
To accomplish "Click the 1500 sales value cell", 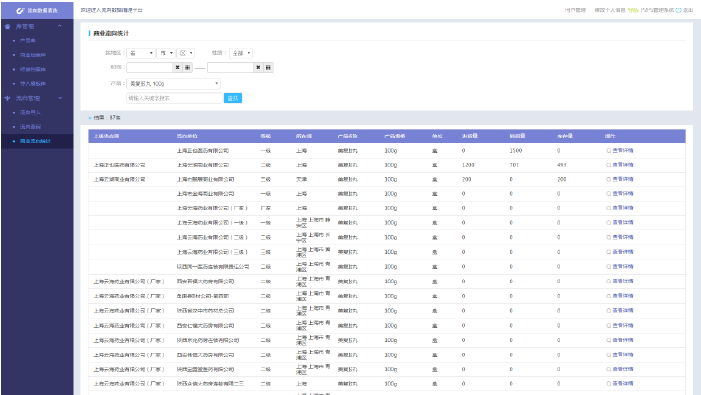I will [516, 151].
